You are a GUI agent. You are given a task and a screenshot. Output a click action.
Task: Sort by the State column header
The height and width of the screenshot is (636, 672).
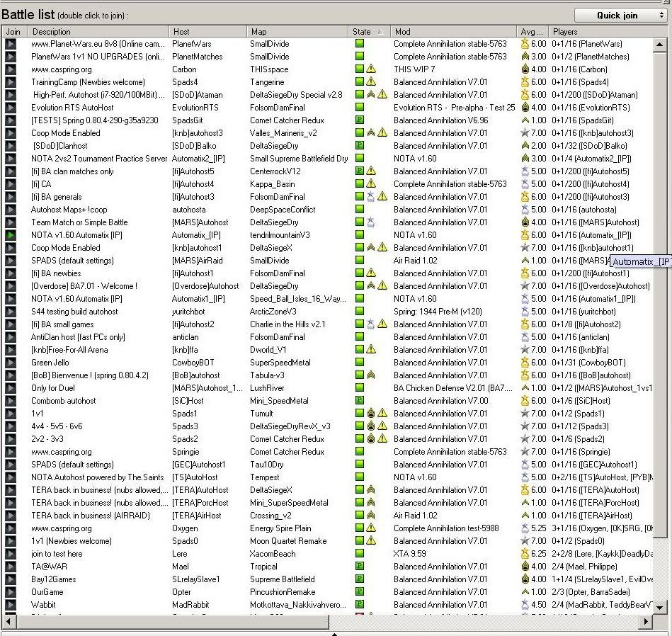click(368, 32)
